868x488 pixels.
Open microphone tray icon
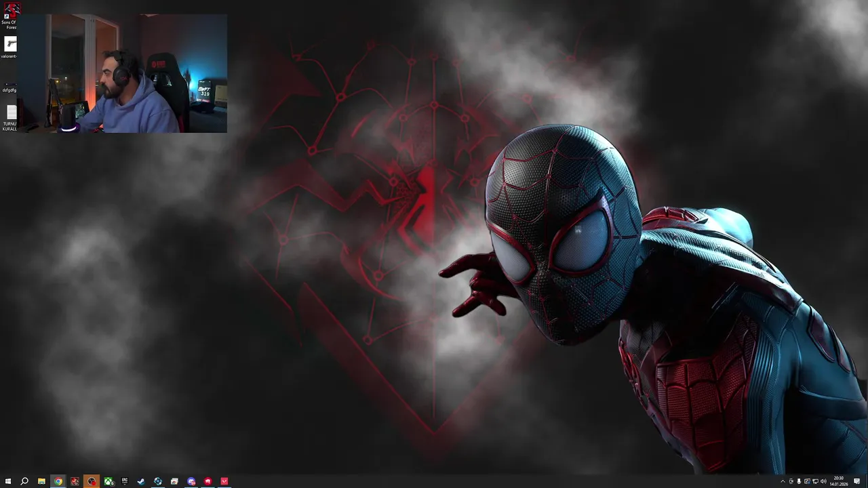(x=799, y=481)
